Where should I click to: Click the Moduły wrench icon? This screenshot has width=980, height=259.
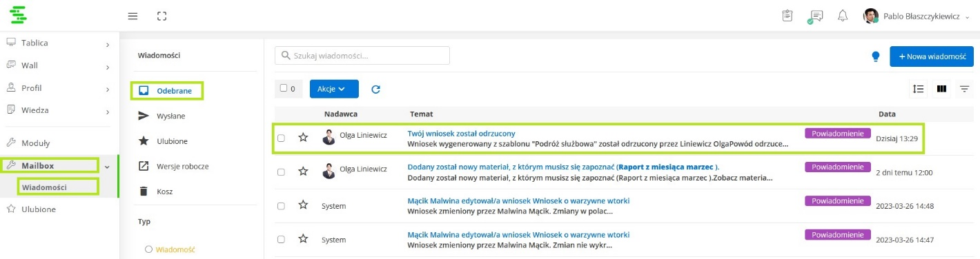tap(11, 143)
